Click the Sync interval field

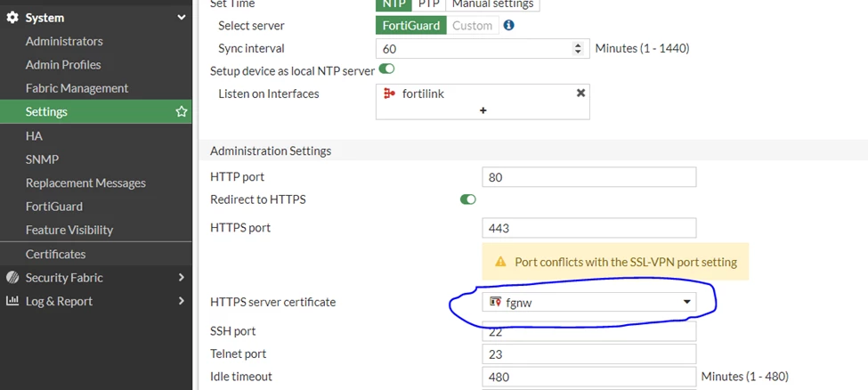pos(483,49)
